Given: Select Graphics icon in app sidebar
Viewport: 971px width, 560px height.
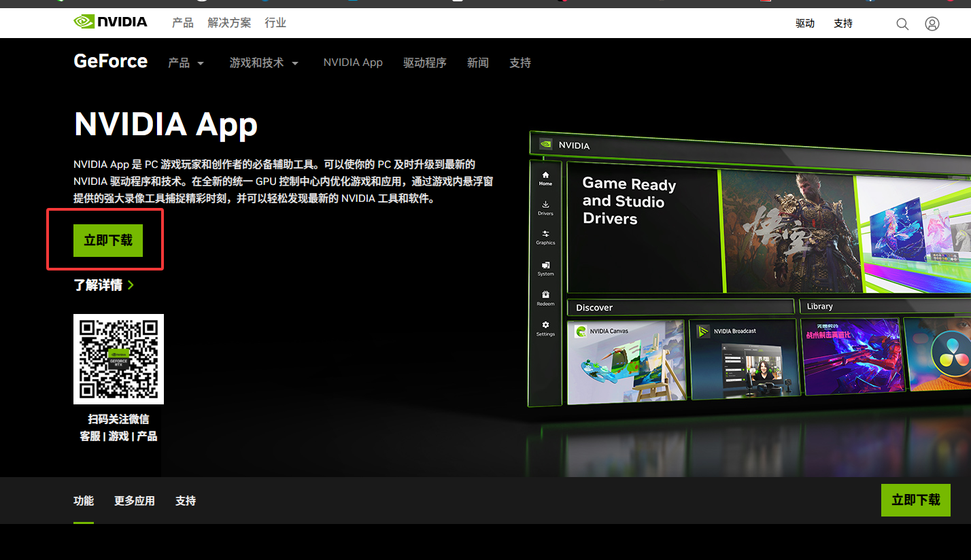Looking at the screenshot, I should tap(545, 237).
